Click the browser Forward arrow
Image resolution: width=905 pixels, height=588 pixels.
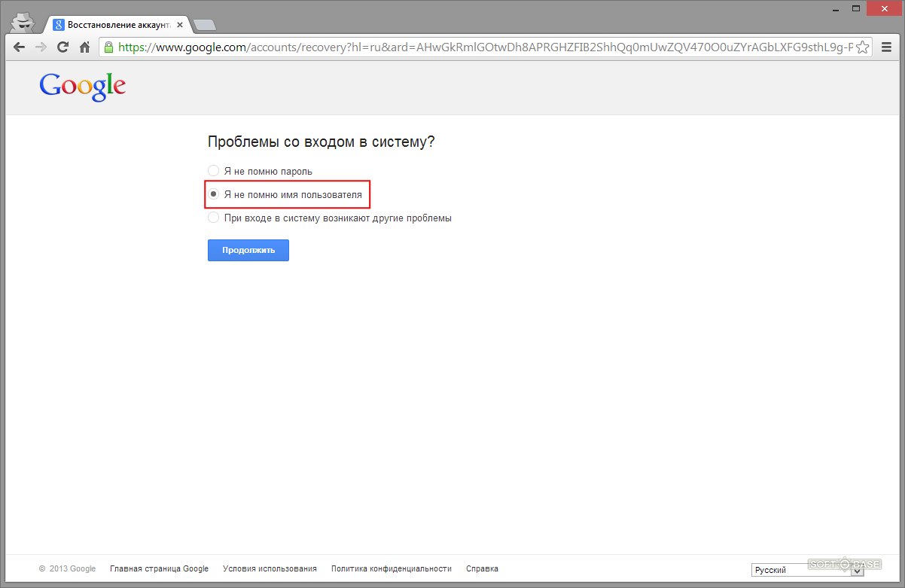(41, 47)
